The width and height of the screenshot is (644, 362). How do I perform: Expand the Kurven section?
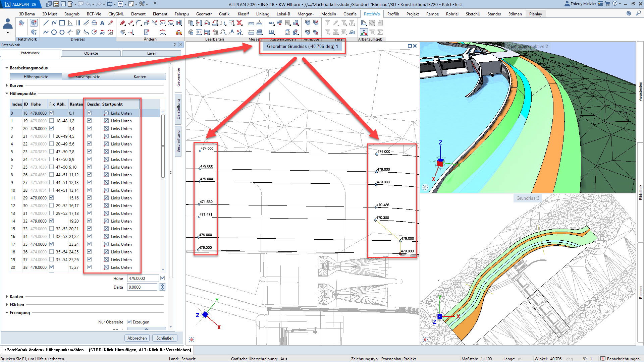coord(7,85)
